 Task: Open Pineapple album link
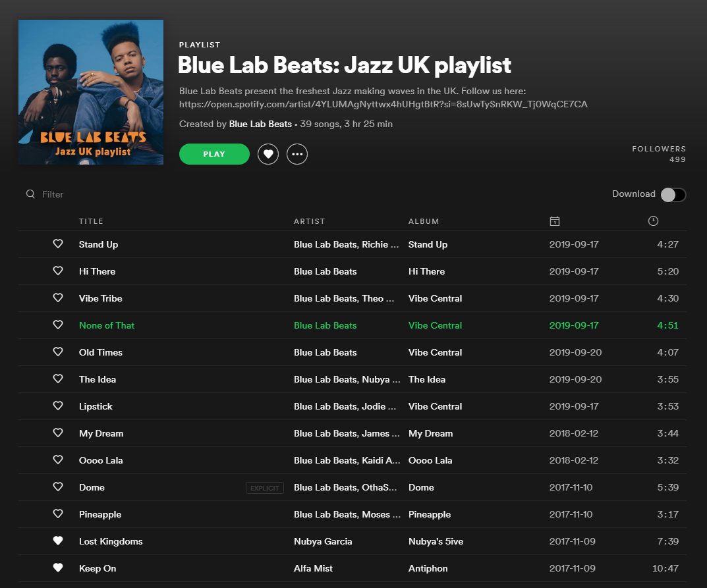click(429, 514)
